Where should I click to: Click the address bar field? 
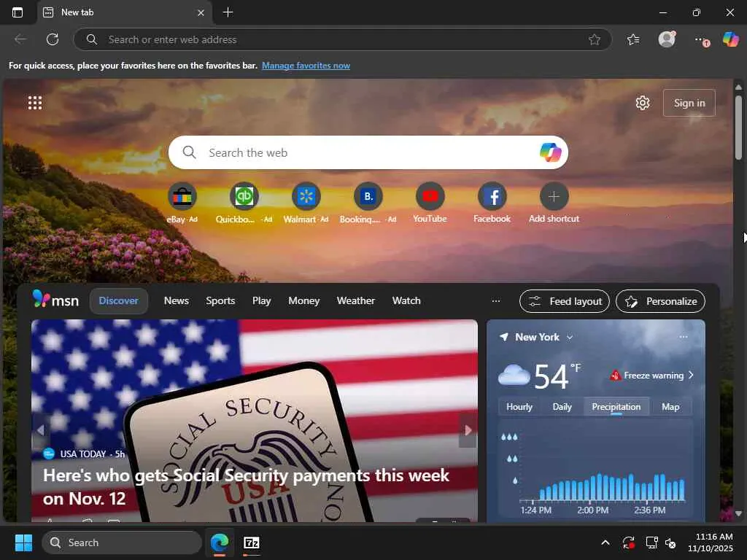click(x=342, y=39)
